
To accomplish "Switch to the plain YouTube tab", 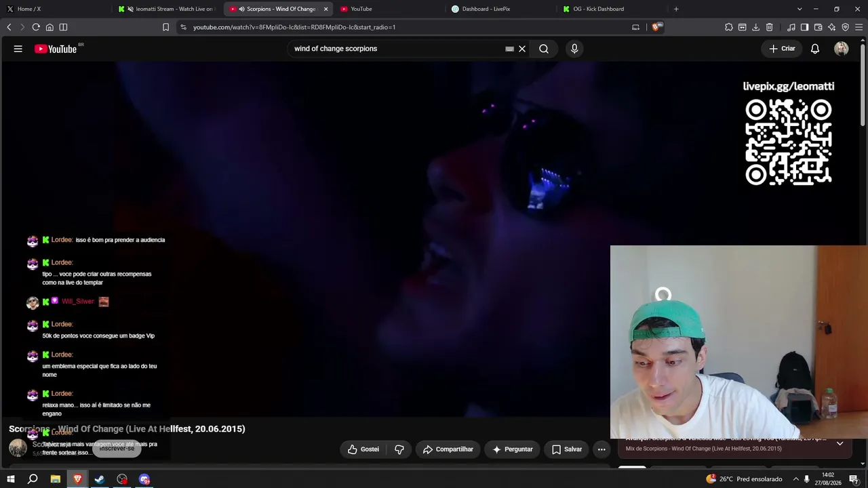I will coord(390,9).
